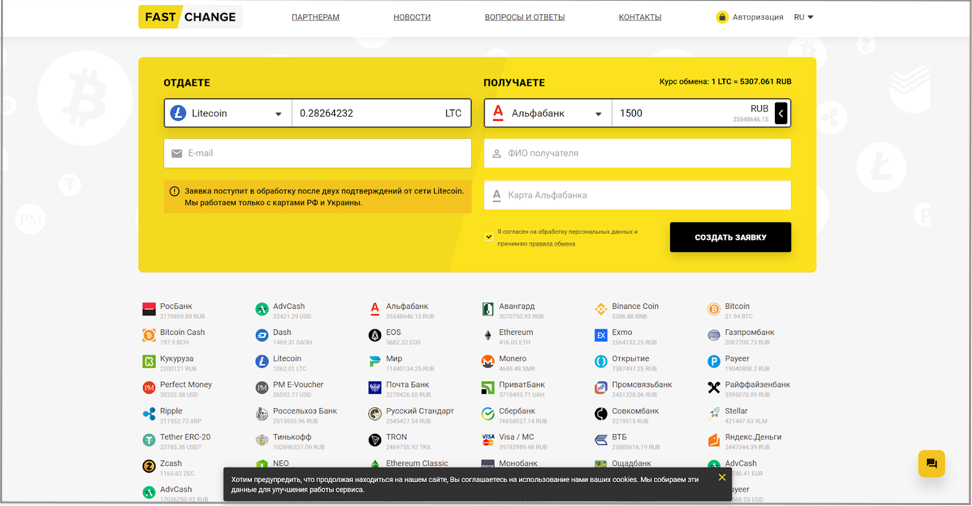
Task: Choose the ВТБ bank icon
Action: (x=601, y=440)
